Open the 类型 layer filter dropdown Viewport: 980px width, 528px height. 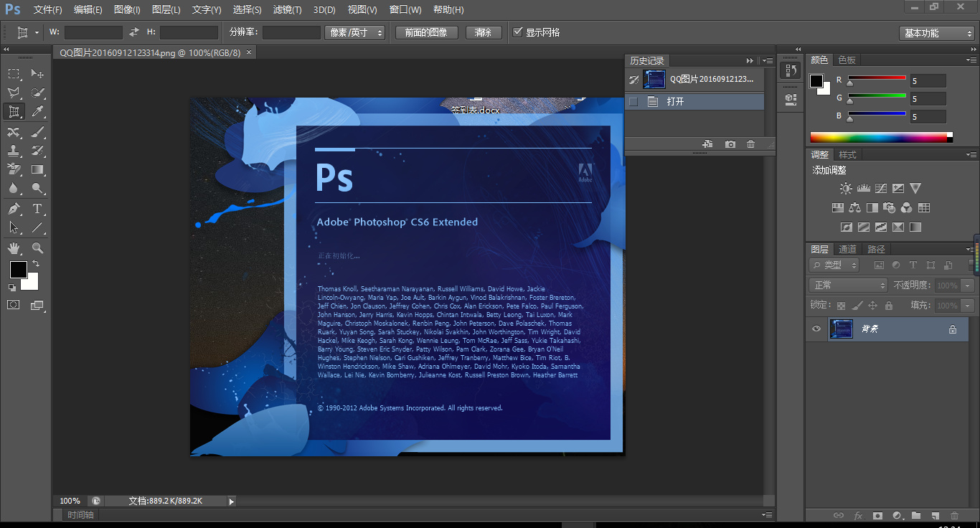tap(834, 265)
